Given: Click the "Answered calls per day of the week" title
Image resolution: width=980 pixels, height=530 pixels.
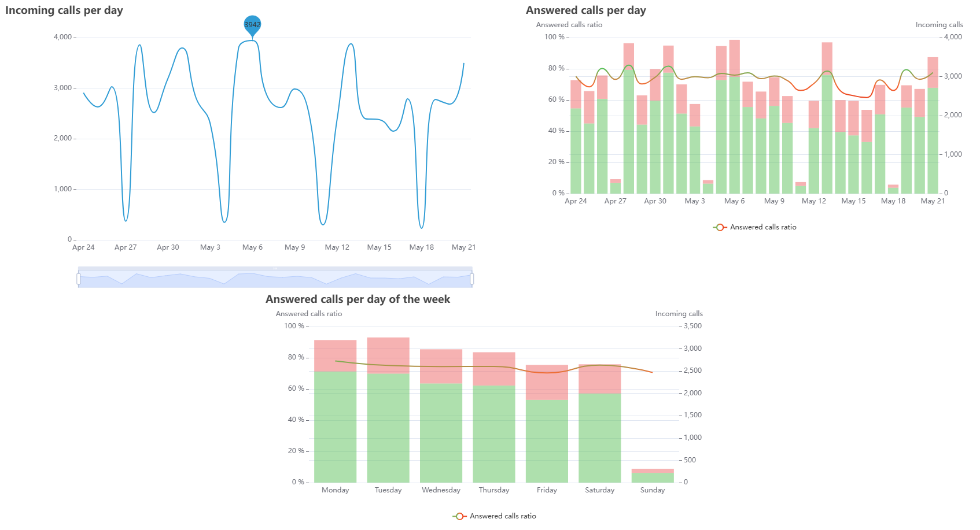Looking at the screenshot, I should (x=358, y=299).
